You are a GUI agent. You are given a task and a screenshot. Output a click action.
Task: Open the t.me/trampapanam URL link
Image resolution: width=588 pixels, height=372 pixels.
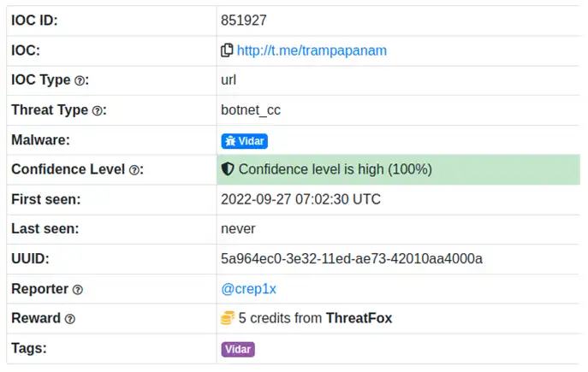click(x=312, y=50)
